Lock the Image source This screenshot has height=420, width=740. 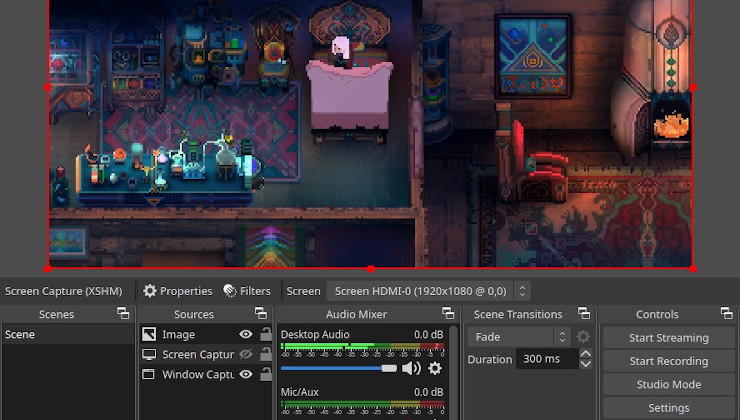point(266,334)
